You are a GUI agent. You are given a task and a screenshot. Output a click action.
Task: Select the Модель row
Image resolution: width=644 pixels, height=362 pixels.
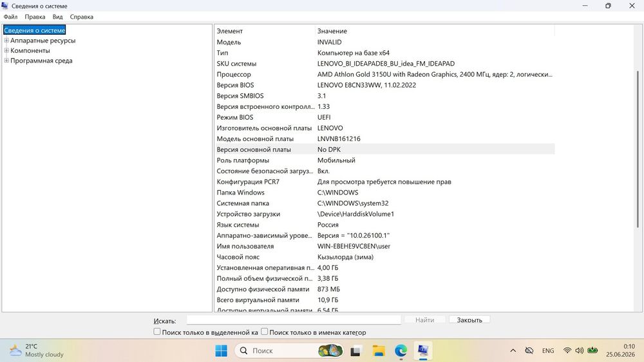(x=385, y=42)
